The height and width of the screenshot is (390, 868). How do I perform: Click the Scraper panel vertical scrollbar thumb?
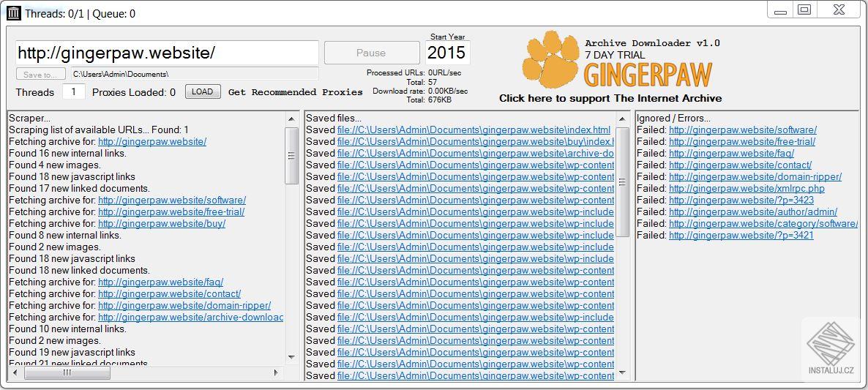pos(292,155)
